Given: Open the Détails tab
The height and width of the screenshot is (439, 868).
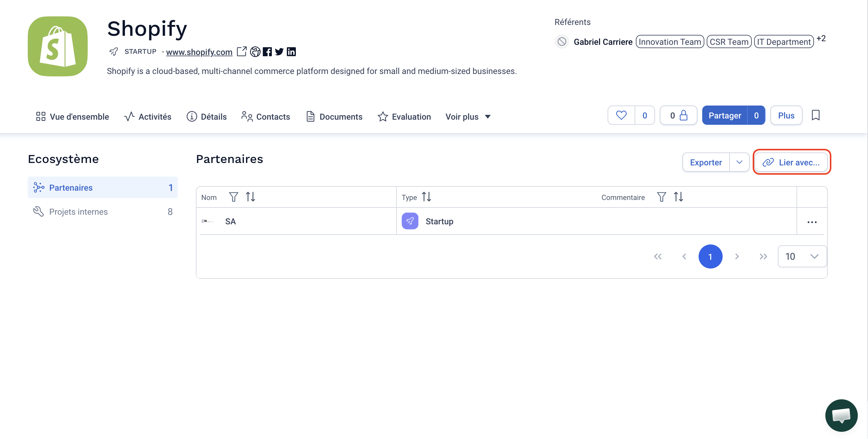Looking at the screenshot, I should (206, 116).
